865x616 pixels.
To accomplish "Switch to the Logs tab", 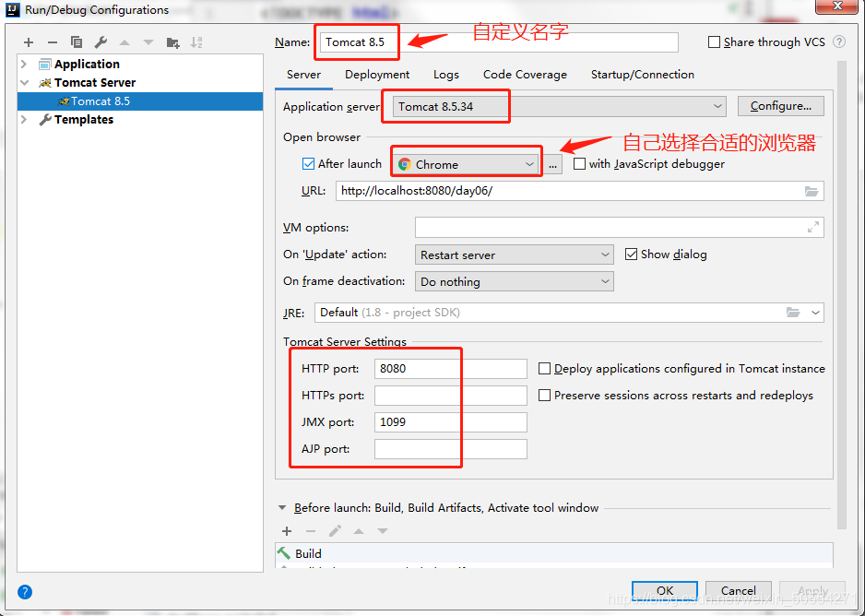I will coord(445,75).
